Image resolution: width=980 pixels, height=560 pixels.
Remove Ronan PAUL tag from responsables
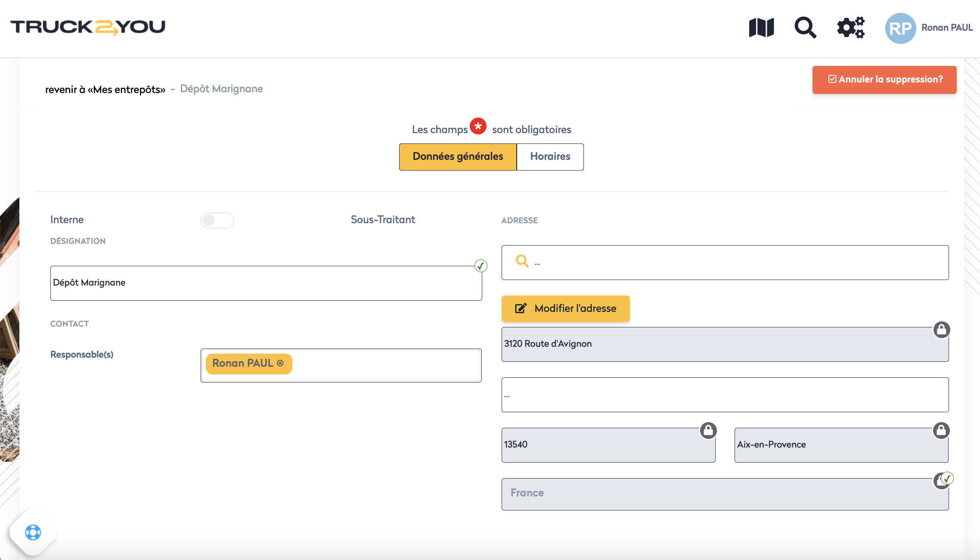(x=280, y=363)
